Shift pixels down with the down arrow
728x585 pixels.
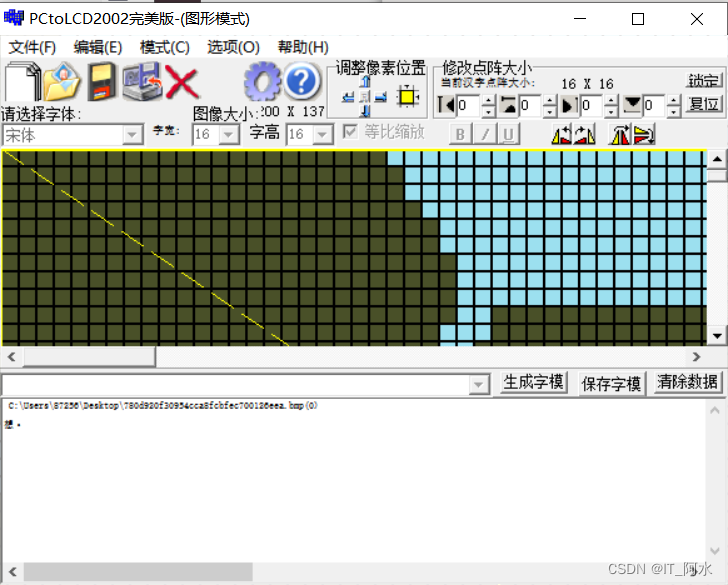pos(365,111)
